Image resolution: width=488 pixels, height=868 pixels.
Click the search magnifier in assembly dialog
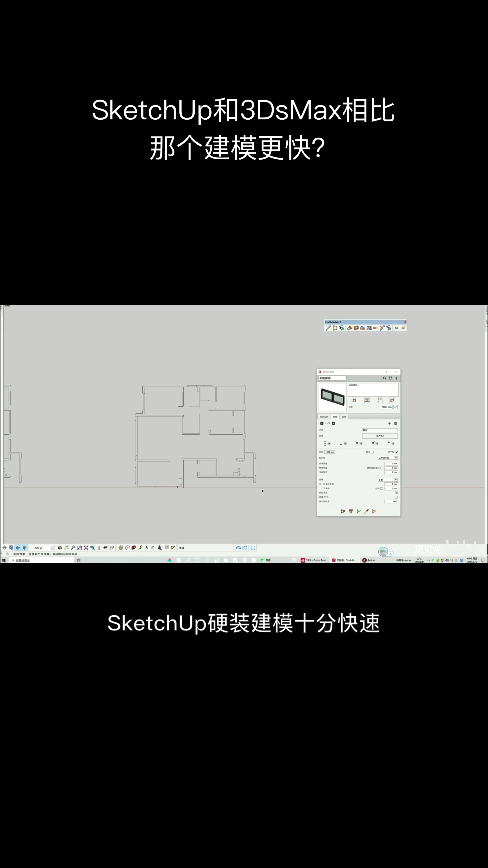click(385, 378)
